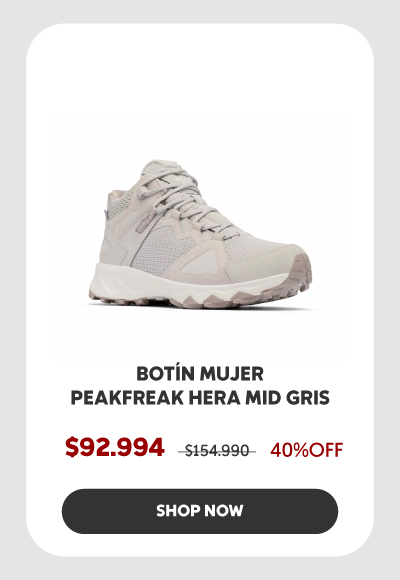Click the logo on the shoe tongue
Image resolution: width=400 pixels, height=580 pixels.
click(182, 179)
